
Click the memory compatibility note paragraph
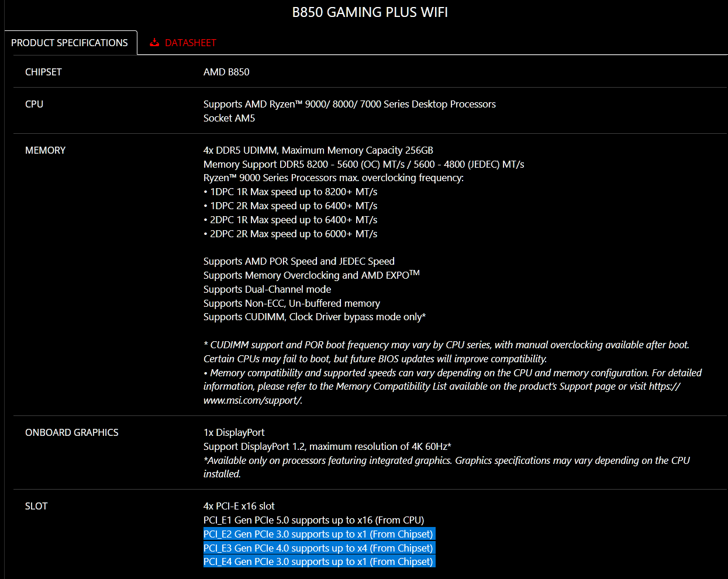pos(453,386)
